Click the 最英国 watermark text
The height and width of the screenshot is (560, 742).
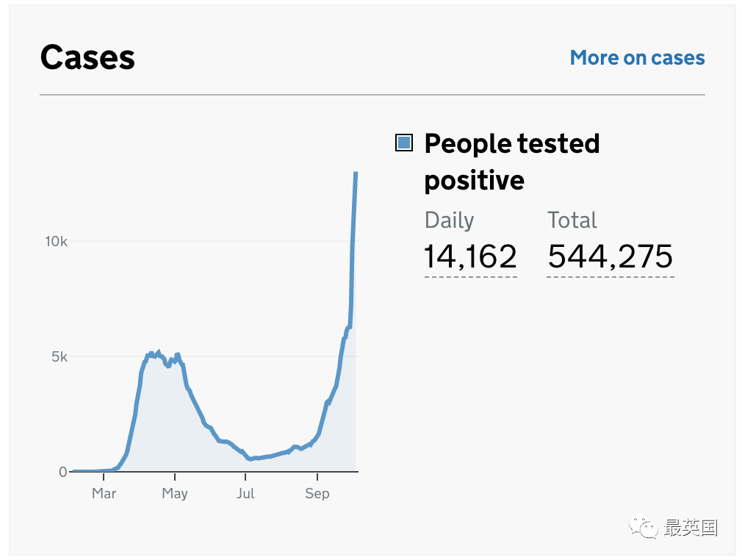[x=691, y=528]
